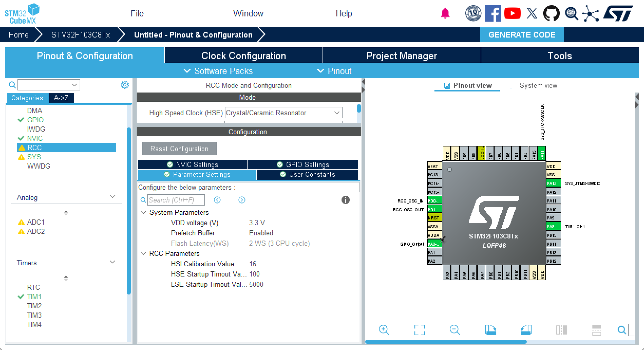
Task: Open the NVIC Settings tab
Action: pyautogui.click(x=193, y=164)
